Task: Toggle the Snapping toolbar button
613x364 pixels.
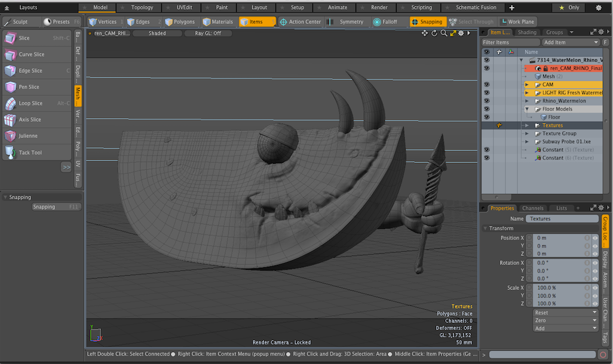Action: [427, 22]
